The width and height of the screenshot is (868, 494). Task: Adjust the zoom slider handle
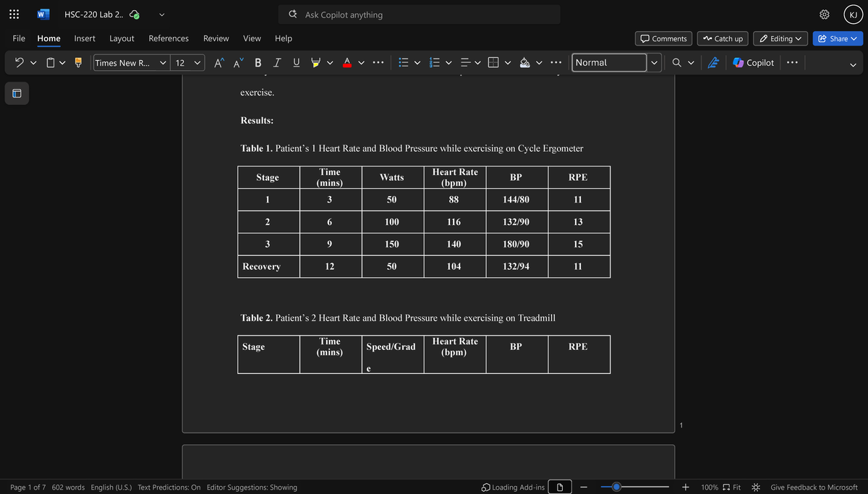tap(616, 487)
